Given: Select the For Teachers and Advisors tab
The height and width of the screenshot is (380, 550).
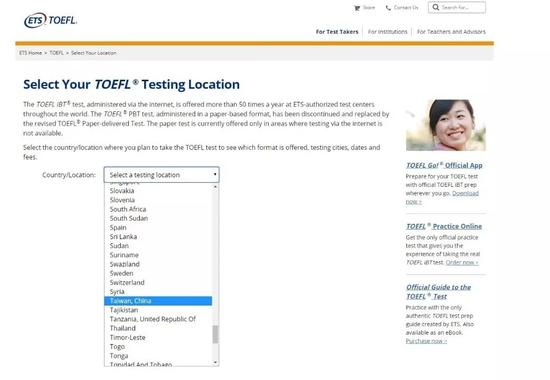Looking at the screenshot, I should tap(451, 32).
